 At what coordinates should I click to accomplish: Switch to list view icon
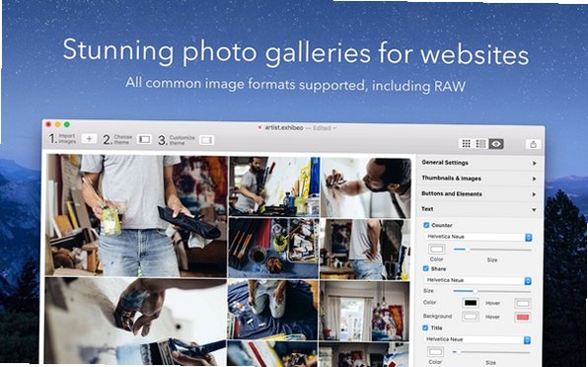(x=480, y=144)
